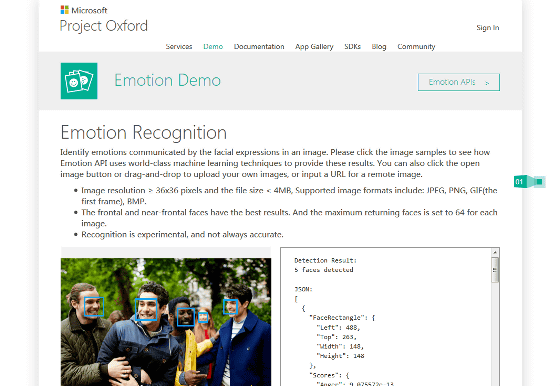The image size is (560, 386).
Task: Go to App Gallery
Action: click(x=314, y=46)
